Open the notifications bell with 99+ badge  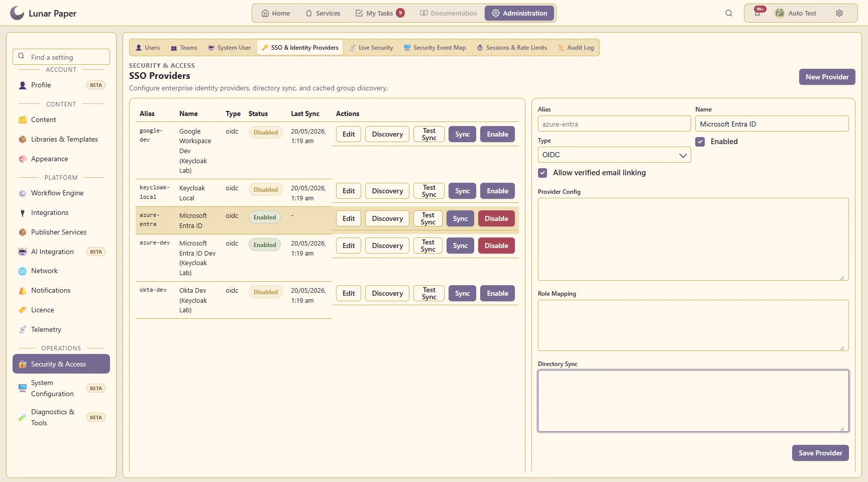758,13
